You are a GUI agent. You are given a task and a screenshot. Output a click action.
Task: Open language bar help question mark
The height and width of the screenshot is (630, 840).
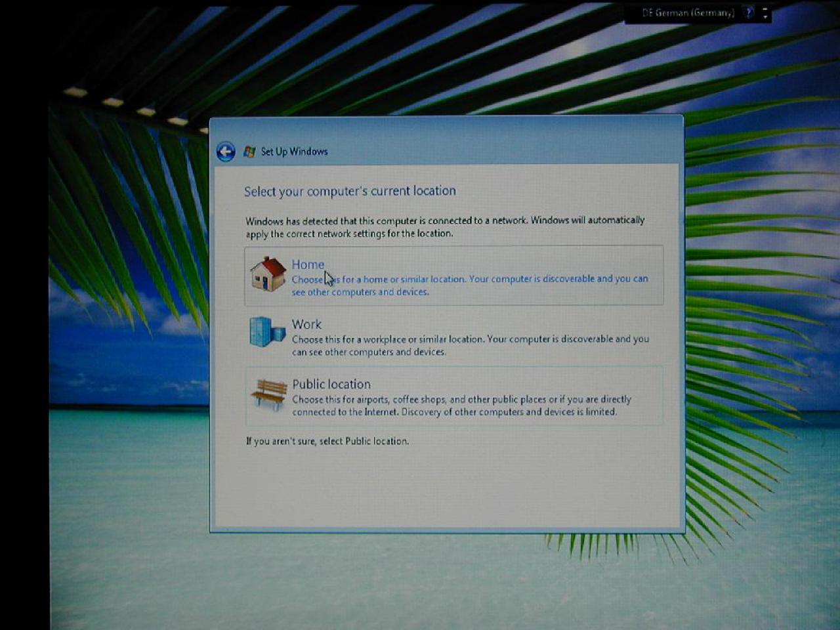tap(749, 12)
